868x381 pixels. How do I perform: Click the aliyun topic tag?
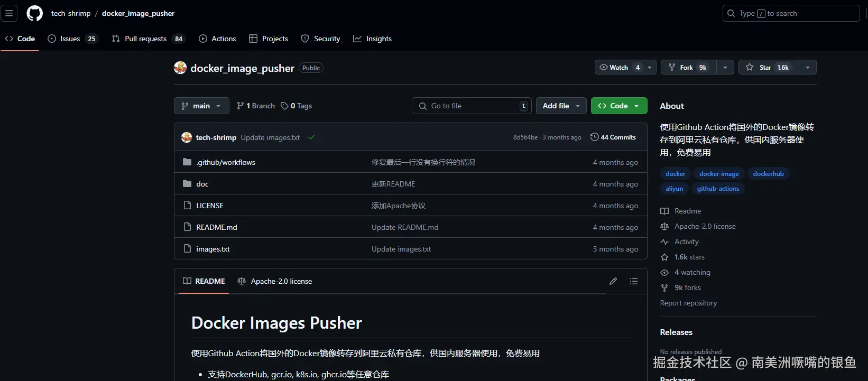(675, 189)
